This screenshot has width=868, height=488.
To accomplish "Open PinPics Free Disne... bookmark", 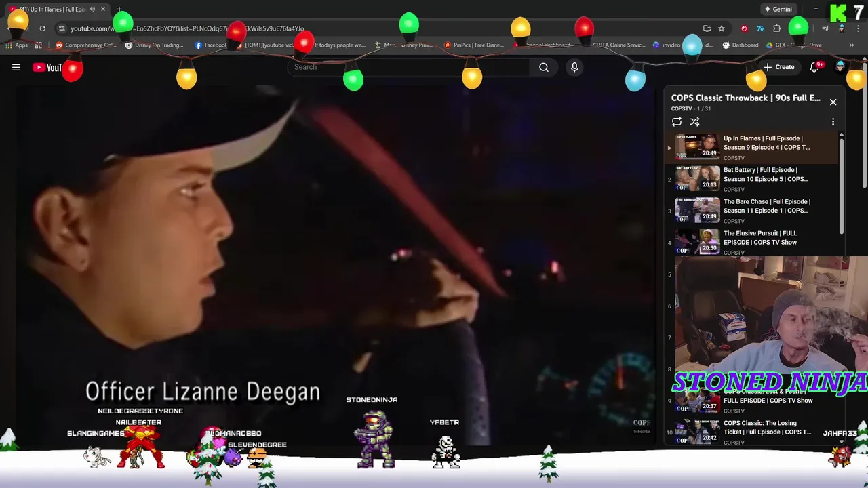I will coord(473,45).
